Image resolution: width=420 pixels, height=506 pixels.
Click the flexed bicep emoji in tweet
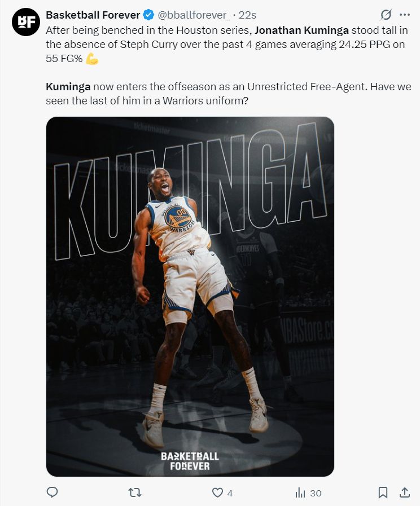click(92, 59)
